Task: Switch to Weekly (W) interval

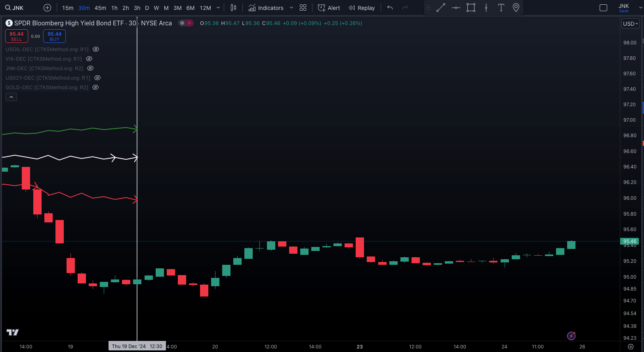Action: (x=156, y=8)
